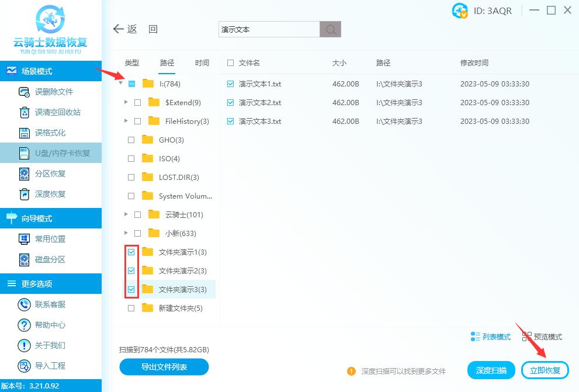
Task: Collapse the I:(784) drive node
Action: pyautogui.click(x=122, y=84)
